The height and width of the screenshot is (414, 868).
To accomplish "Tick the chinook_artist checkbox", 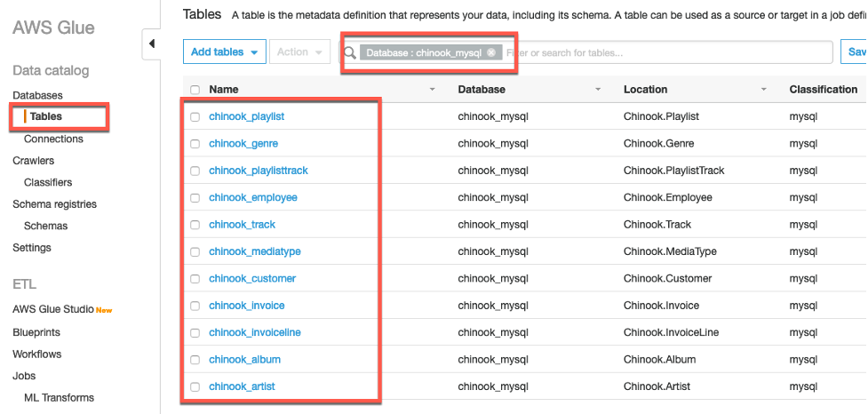I will pyautogui.click(x=195, y=386).
